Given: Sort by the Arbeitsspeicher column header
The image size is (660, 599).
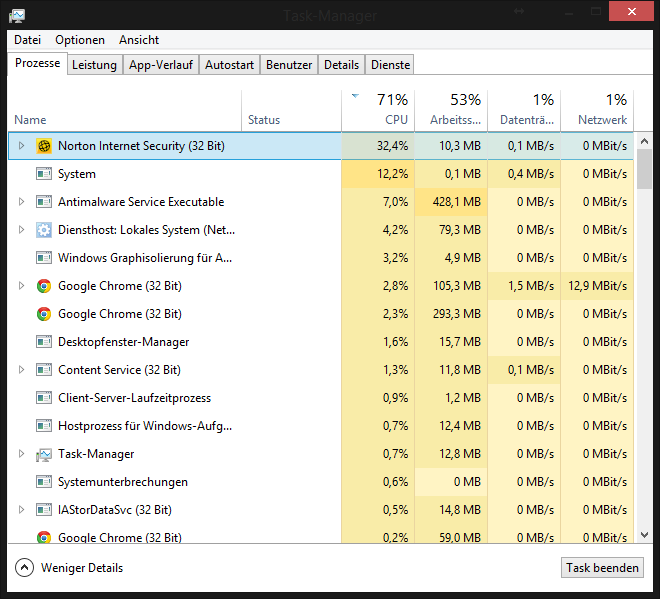Looking at the screenshot, I should [451, 110].
